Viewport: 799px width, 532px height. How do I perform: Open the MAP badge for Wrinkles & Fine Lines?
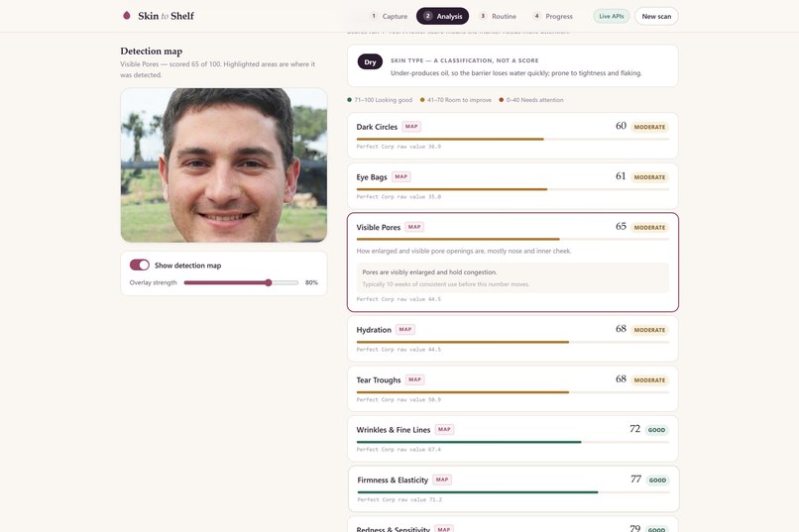point(444,430)
